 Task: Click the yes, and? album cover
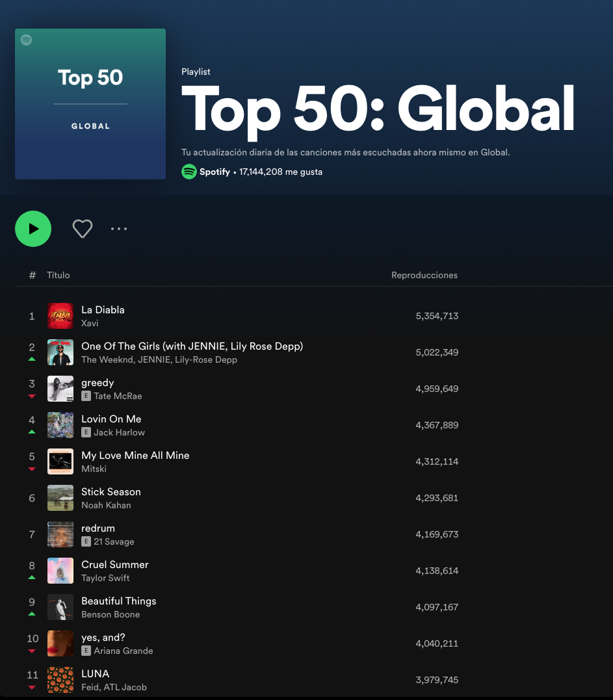(60, 643)
